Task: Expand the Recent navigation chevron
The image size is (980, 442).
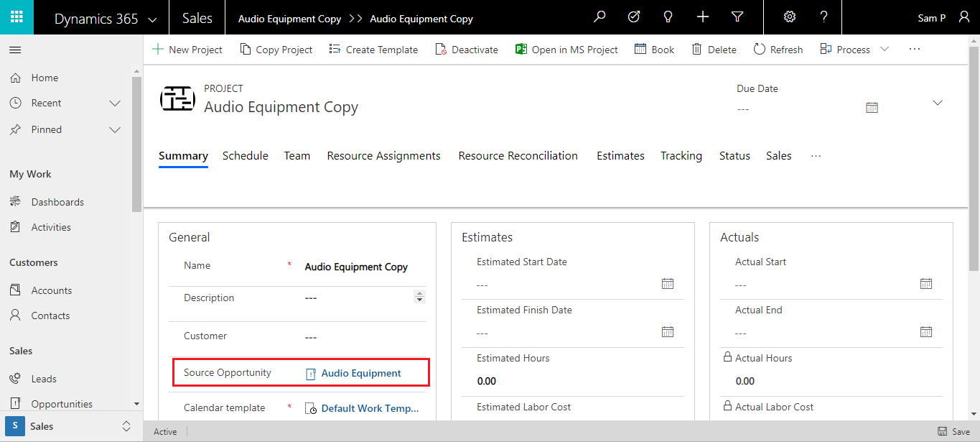Action: point(115,103)
